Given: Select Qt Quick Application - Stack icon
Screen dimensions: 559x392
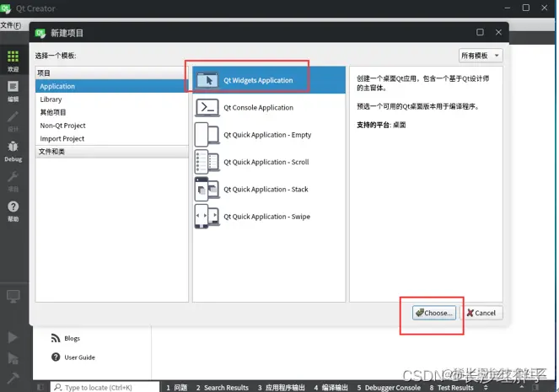Looking at the screenshot, I should [x=207, y=189].
